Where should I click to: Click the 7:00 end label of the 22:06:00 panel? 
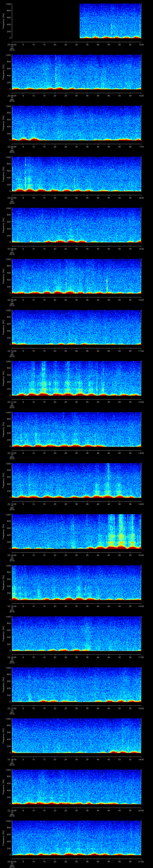click(x=141, y=147)
